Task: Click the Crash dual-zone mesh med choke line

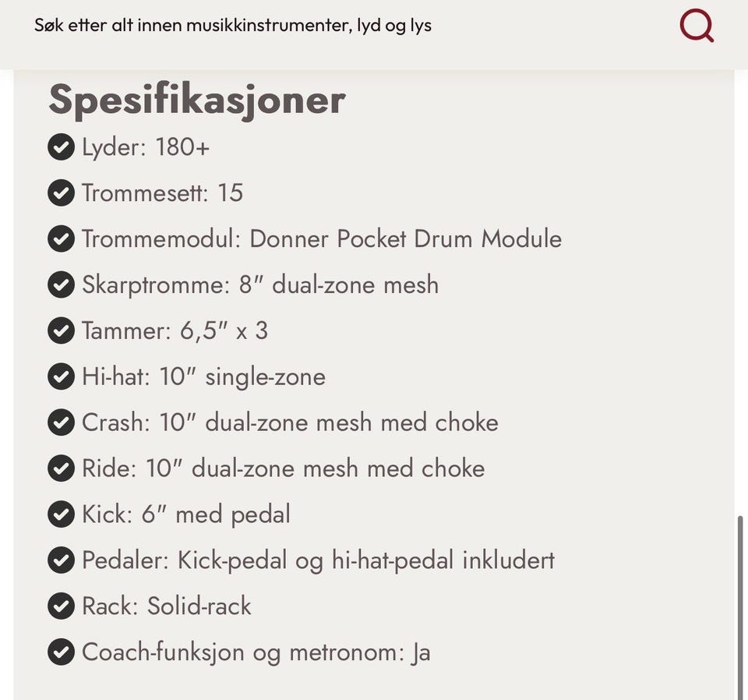Action: 290,422
